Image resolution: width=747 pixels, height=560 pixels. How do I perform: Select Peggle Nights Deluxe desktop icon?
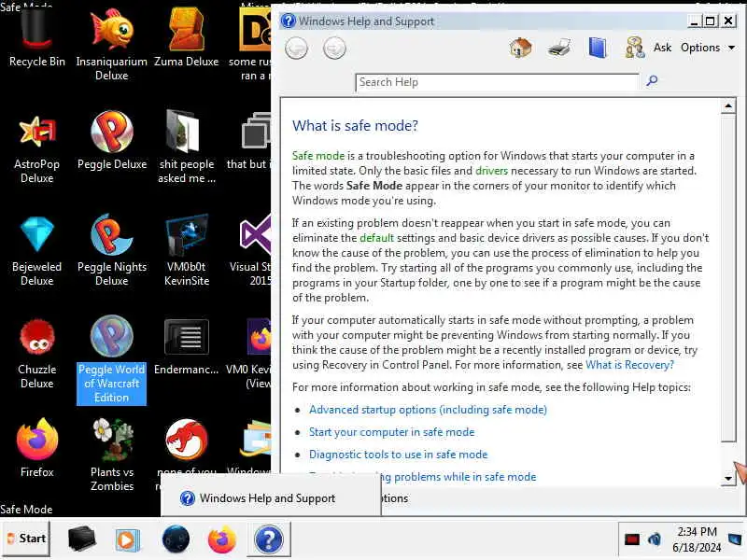(112, 250)
